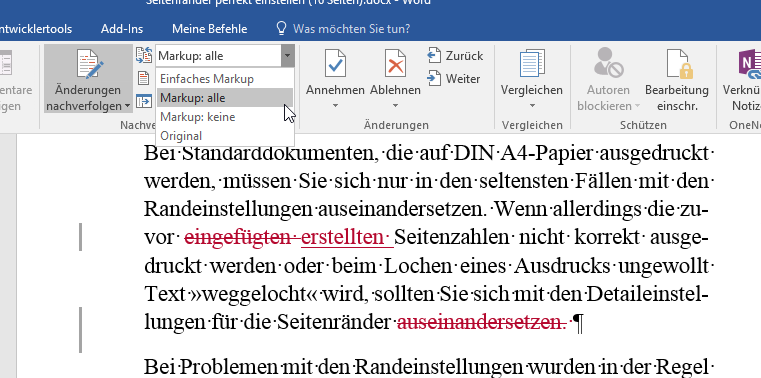Choose Original view option

coord(225,136)
